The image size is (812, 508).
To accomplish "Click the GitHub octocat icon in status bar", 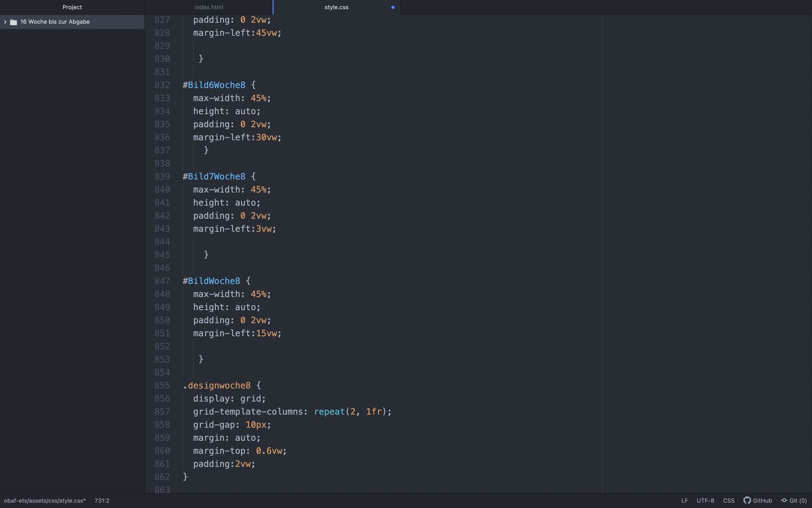I will point(747,500).
